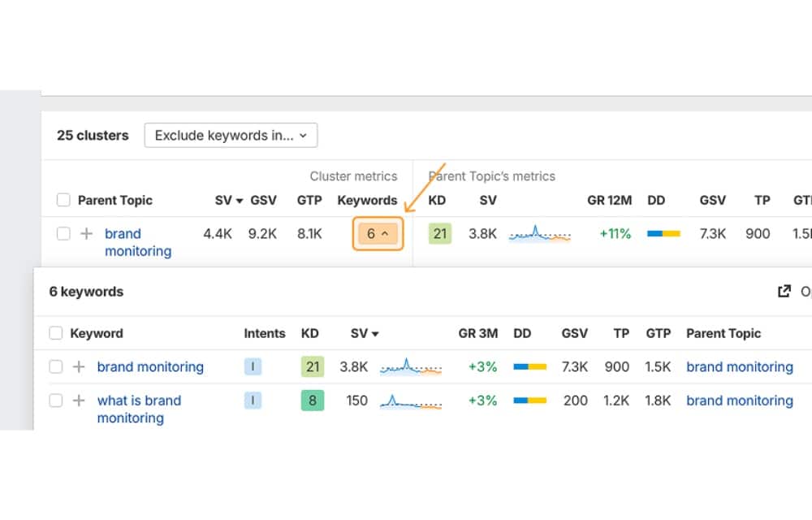The image size is (812, 520).
Task: Click the Intents column header
Action: [265, 334]
